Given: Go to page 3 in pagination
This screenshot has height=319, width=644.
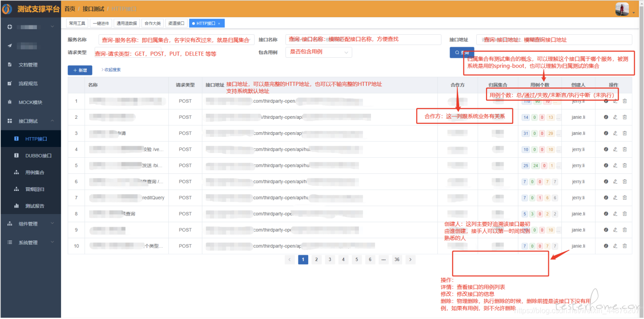Looking at the screenshot, I should [330, 260].
